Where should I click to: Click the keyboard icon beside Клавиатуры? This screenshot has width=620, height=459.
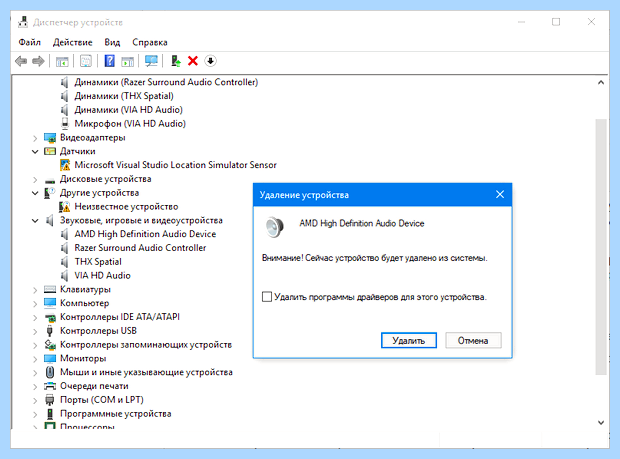(x=50, y=289)
